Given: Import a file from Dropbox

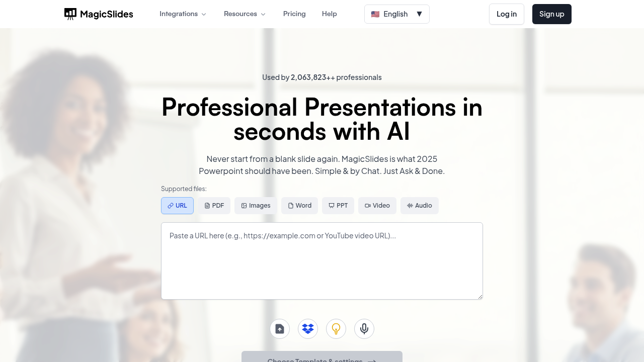Looking at the screenshot, I should tap(308, 329).
